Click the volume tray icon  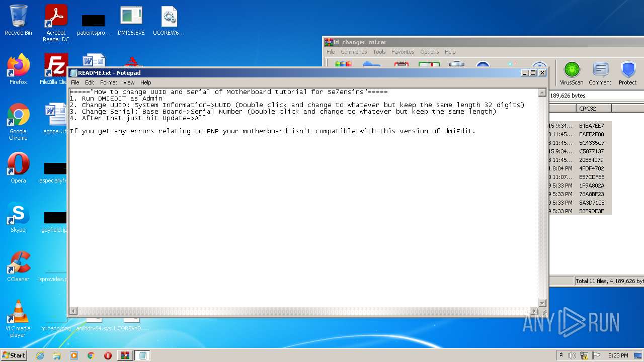click(572, 355)
